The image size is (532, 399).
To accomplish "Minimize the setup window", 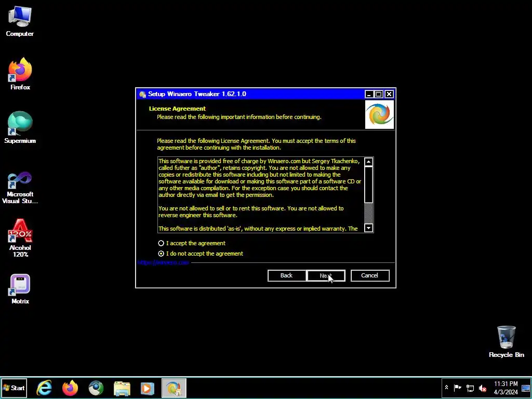I will coord(369,94).
